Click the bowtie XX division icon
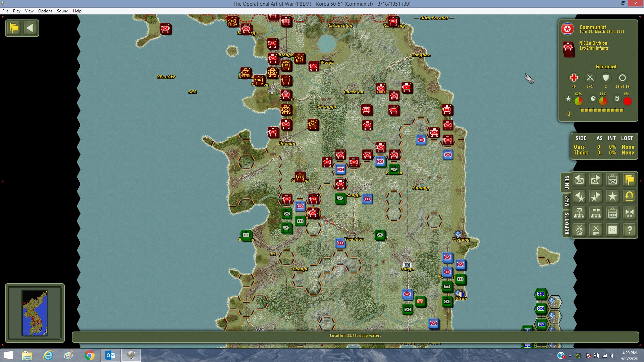Screen dimensions: 644x362 coord(630,213)
